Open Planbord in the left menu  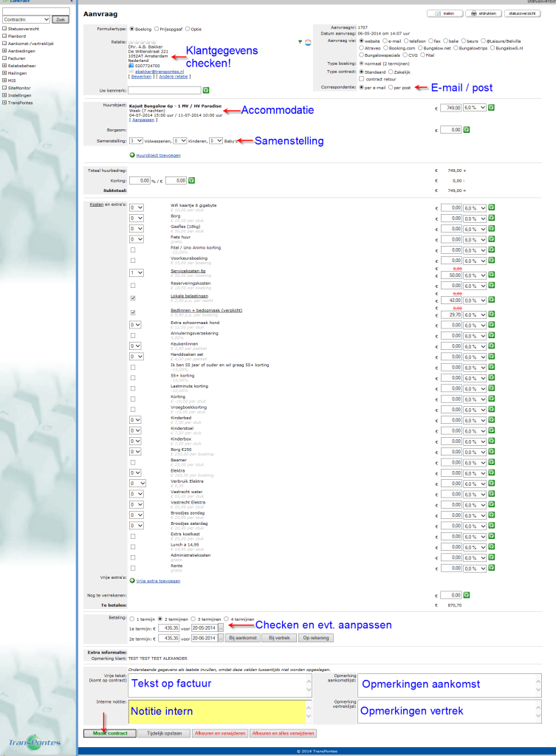18,35
